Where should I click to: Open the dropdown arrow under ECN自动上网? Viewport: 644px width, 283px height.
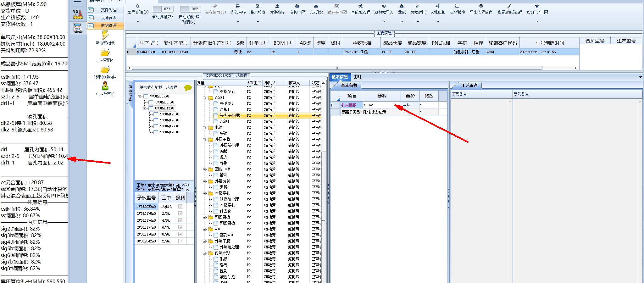point(537,22)
